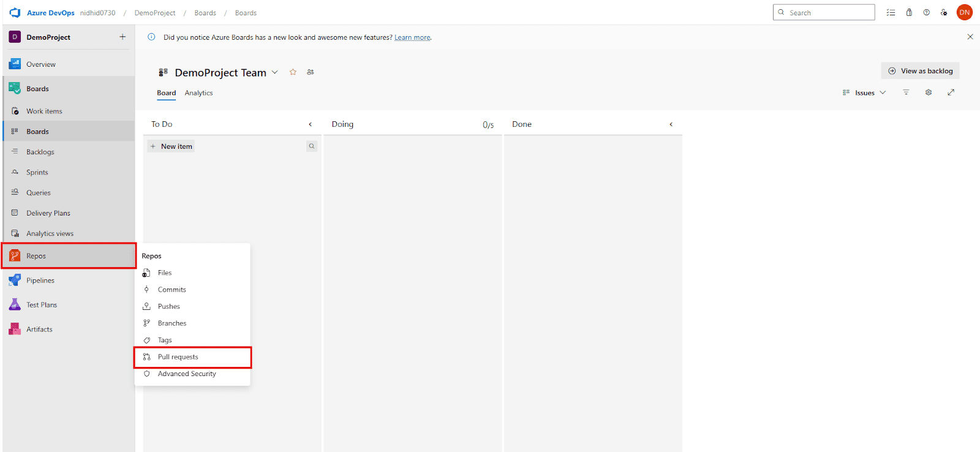Image resolution: width=980 pixels, height=452 pixels.
Task: Open the Repos hub
Action: (69, 256)
